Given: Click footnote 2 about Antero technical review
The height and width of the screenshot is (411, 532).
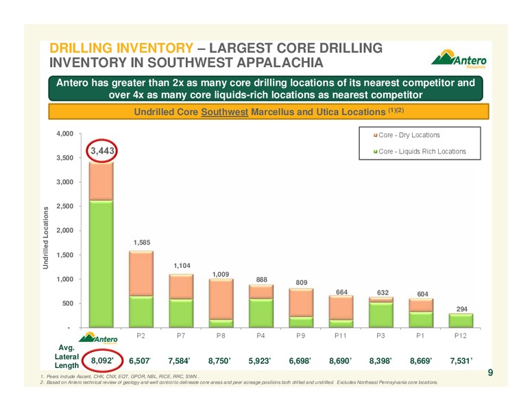Looking at the screenshot, I should tap(239, 382).
